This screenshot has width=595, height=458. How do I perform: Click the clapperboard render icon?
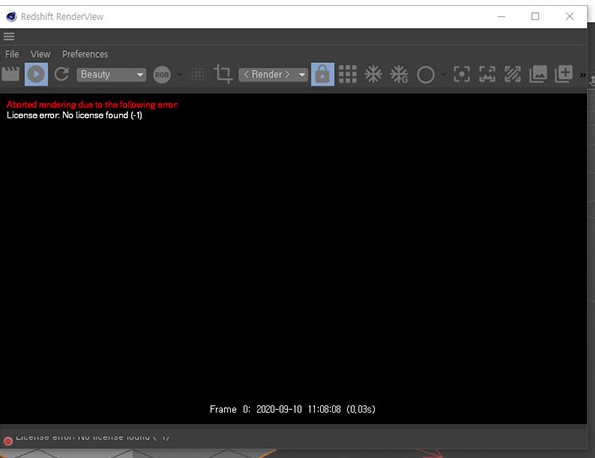click(x=11, y=74)
